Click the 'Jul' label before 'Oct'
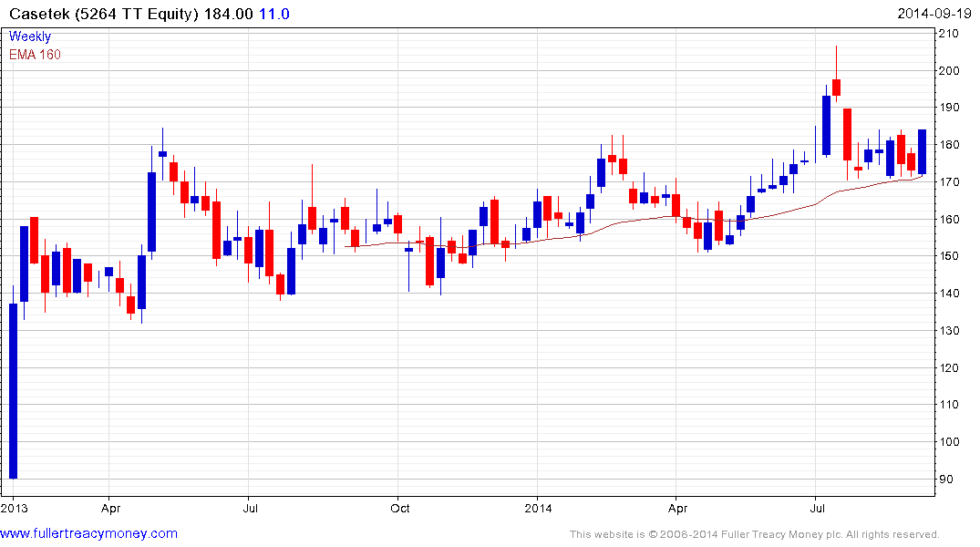Viewport: 980px width, 547px height. coord(251,508)
